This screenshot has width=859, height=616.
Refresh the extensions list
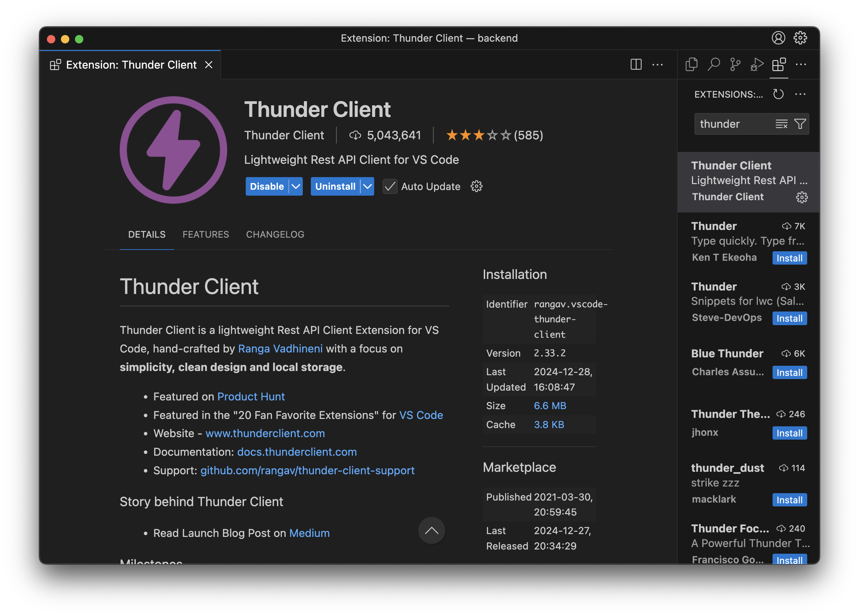[778, 94]
